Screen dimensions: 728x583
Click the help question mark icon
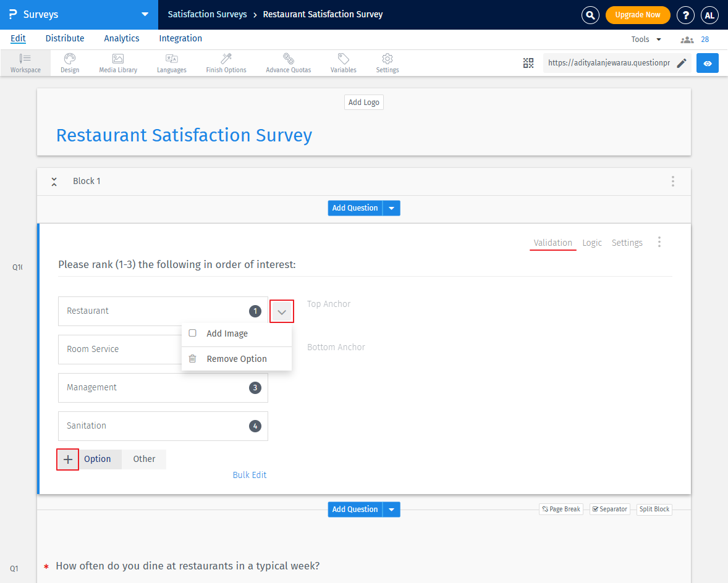click(x=685, y=15)
